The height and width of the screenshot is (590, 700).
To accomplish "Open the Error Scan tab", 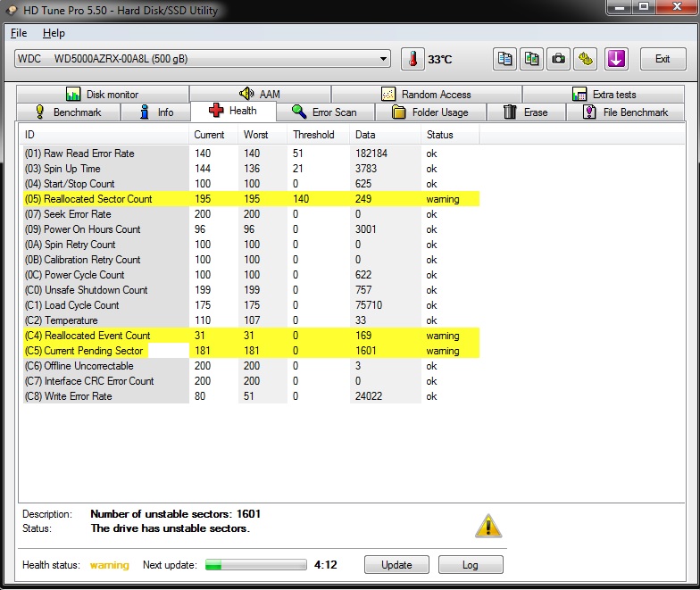I will tap(325, 112).
